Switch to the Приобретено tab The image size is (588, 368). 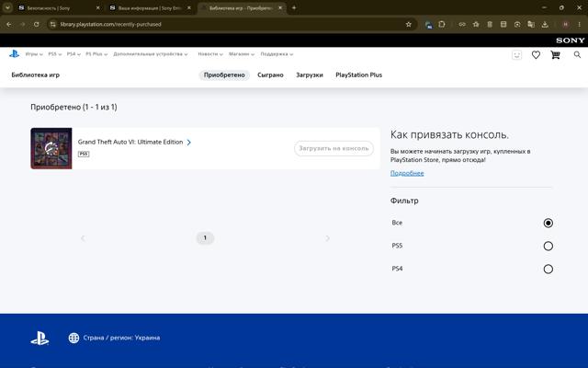[224, 75]
